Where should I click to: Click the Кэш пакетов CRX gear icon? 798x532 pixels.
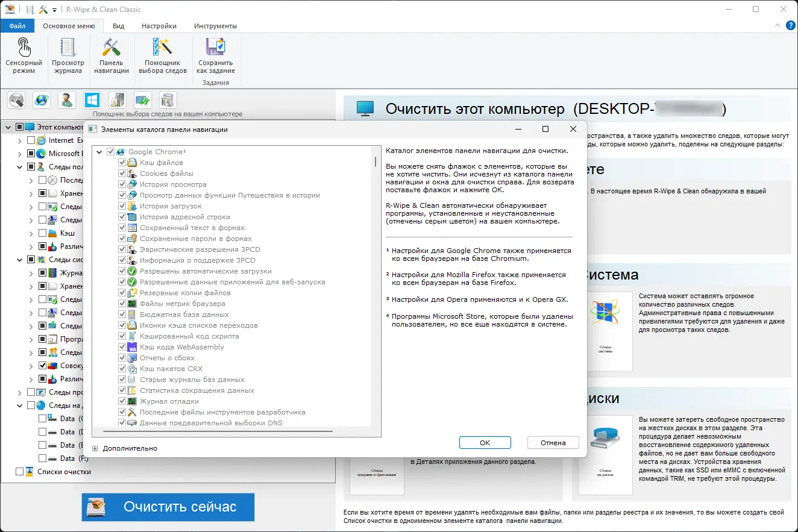coord(132,369)
